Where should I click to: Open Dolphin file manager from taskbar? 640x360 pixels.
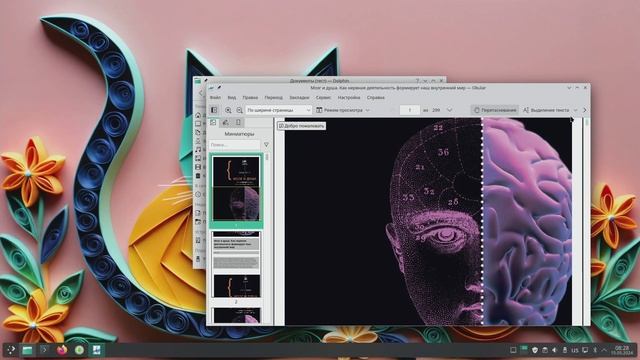pyautogui.click(x=27, y=350)
